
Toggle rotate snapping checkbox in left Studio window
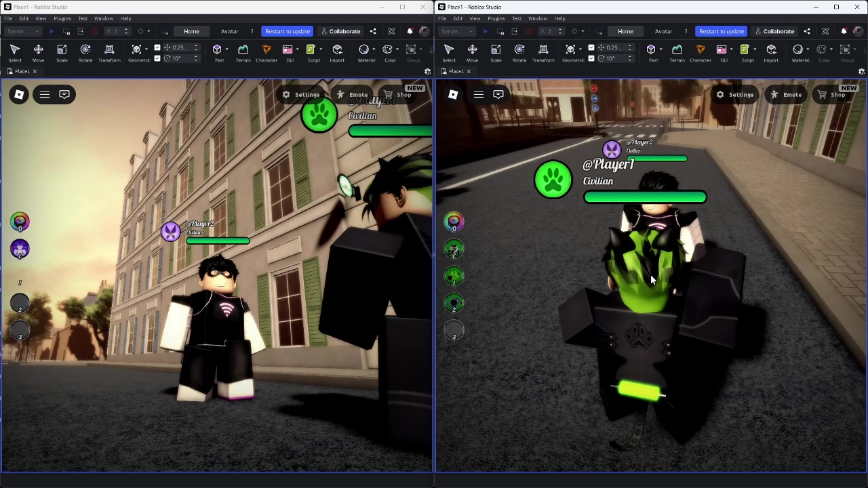[157, 58]
